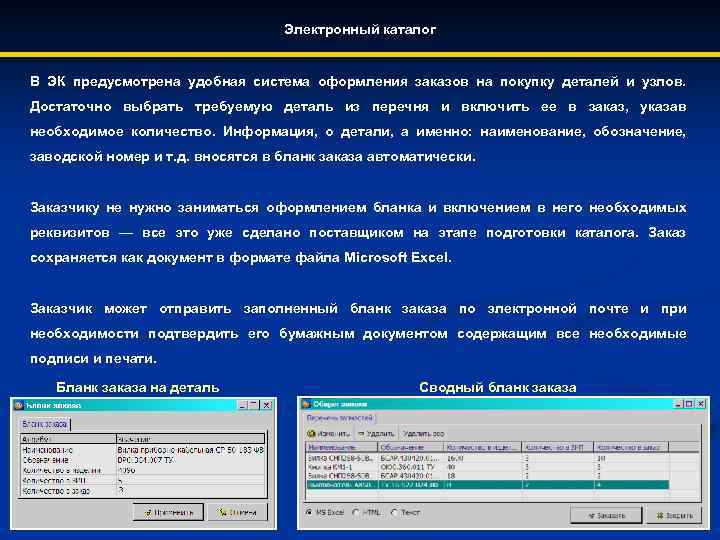This screenshot has width=720, height=540.
Task: Click the 'Электронный каталог' slide title
Action: 360,29
